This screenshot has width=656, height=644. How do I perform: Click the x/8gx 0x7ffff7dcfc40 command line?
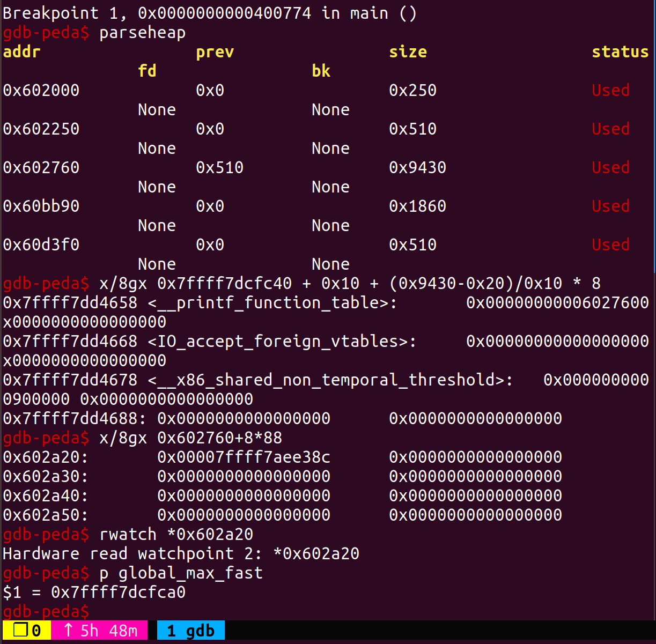[x=350, y=283]
